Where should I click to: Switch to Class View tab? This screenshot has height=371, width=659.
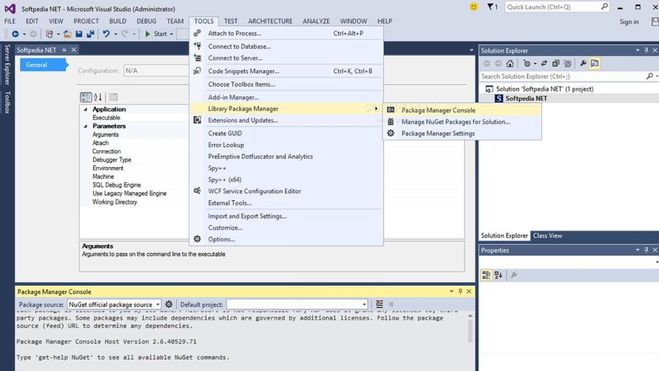547,236
